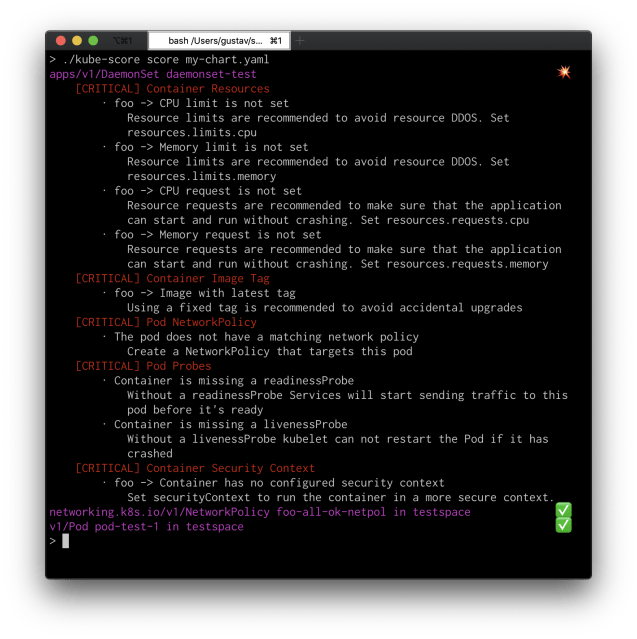Click the [CRITICAL] Container Security Context heading
Image resolution: width=637 pixels, height=639 pixels.
[194, 468]
